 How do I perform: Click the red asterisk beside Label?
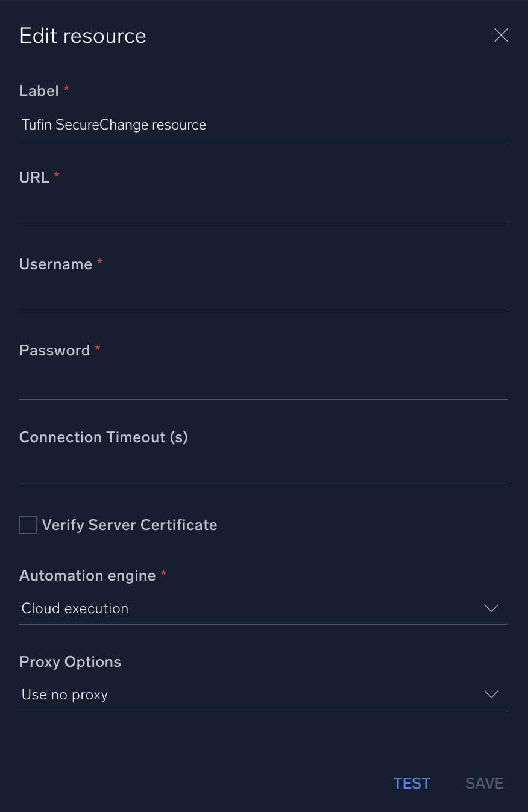pos(66,89)
